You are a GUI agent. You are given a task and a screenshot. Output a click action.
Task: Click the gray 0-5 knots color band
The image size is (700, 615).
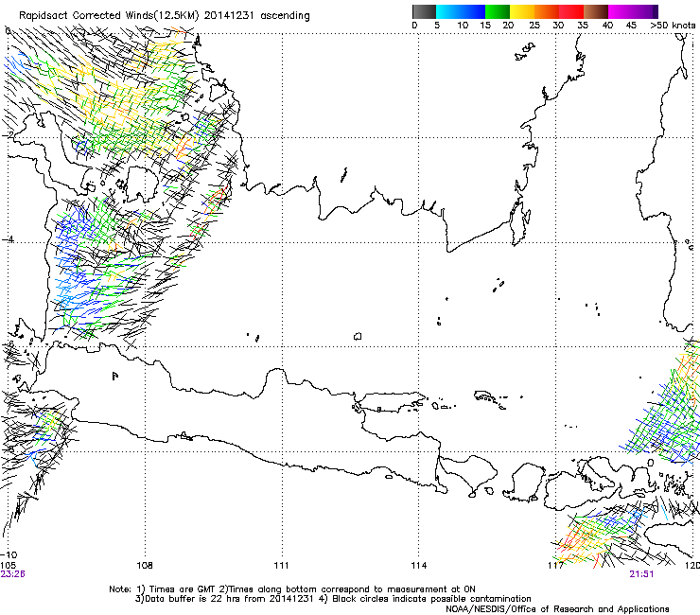424,11
